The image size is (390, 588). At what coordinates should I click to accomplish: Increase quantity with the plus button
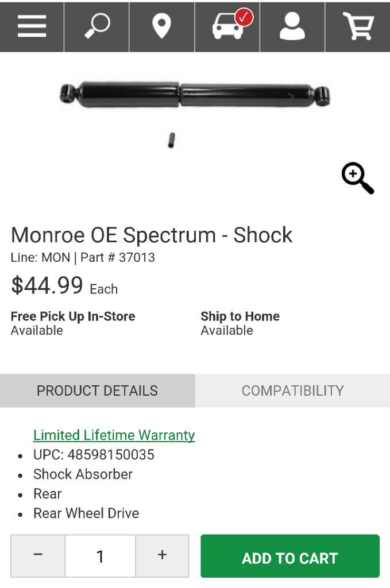[x=162, y=556]
